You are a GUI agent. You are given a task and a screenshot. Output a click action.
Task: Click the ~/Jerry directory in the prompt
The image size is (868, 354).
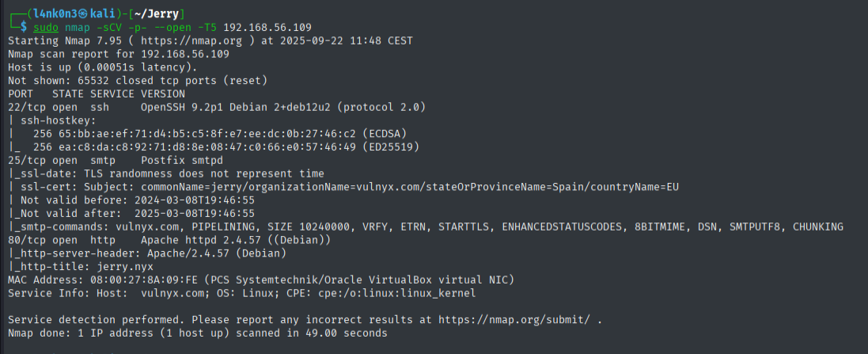[159, 13]
